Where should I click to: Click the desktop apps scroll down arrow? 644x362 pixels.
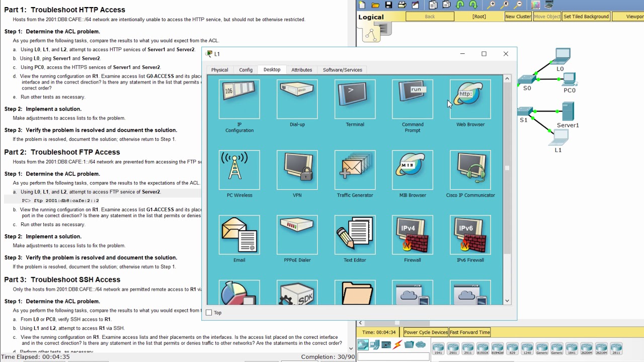point(507,301)
